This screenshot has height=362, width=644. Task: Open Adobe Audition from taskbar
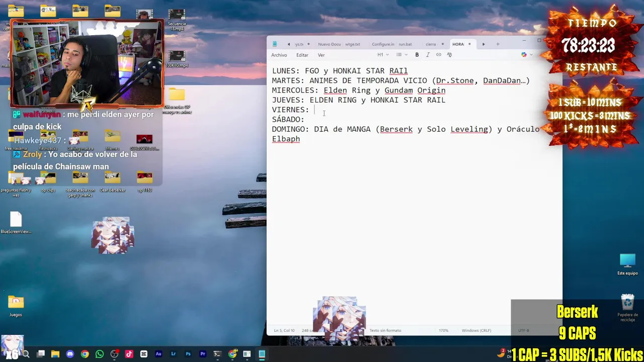(x=158, y=354)
